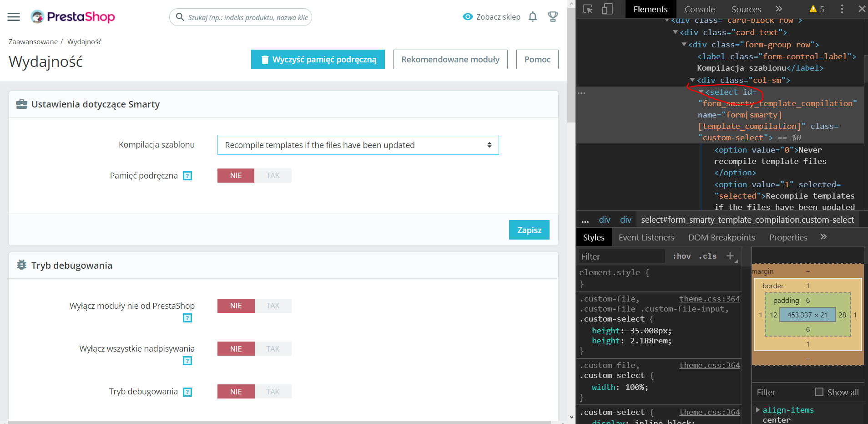Set Tryb debugowania to TAK
This screenshot has height=424, width=868.
[x=273, y=392]
